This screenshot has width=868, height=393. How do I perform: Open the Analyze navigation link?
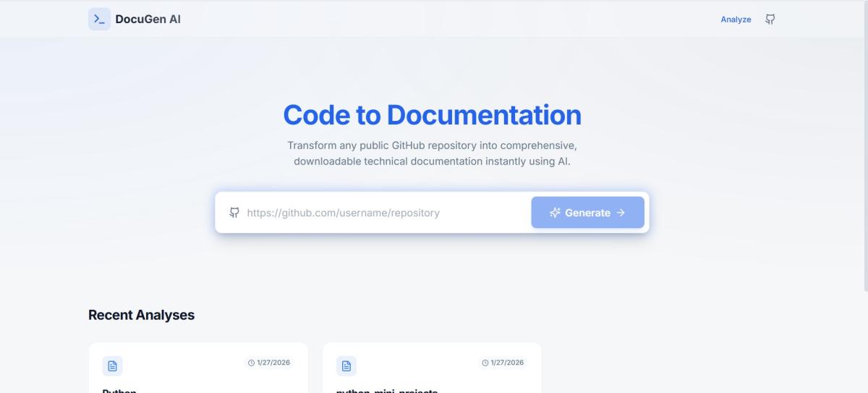tap(736, 20)
